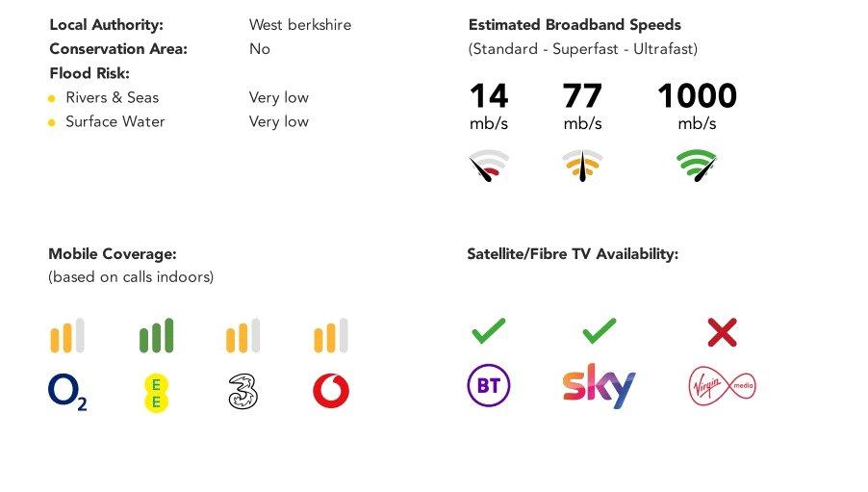Click the signal bars above Vodafone
Screen dimensions: 868x492
331,335
